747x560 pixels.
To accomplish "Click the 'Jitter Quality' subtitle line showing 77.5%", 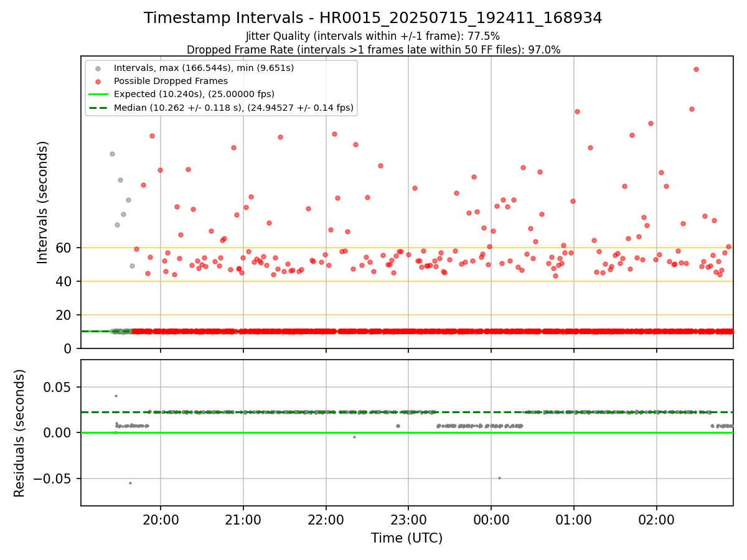I will click(x=373, y=37).
